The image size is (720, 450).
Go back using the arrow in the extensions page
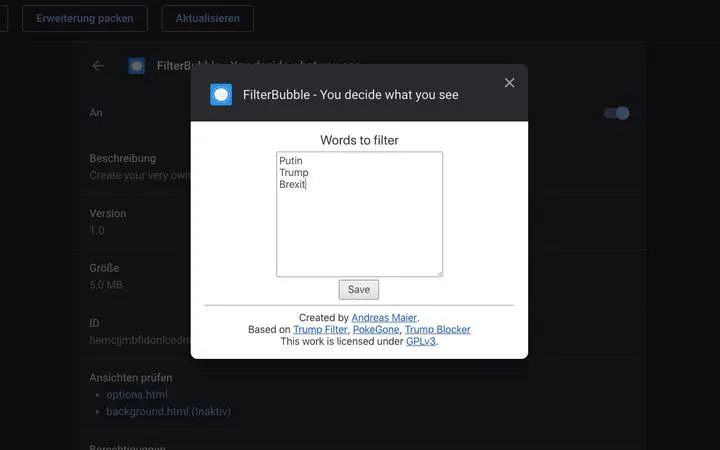pos(98,66)
